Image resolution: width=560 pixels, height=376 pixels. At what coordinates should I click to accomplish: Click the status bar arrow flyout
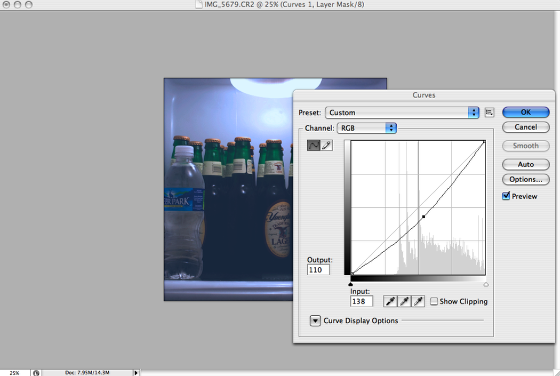[136, 373]
